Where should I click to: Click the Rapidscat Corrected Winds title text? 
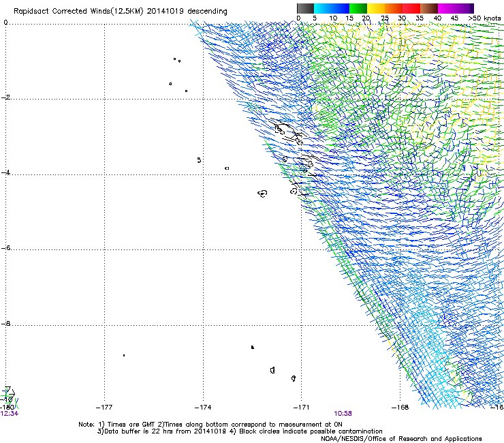click(121, 12)
